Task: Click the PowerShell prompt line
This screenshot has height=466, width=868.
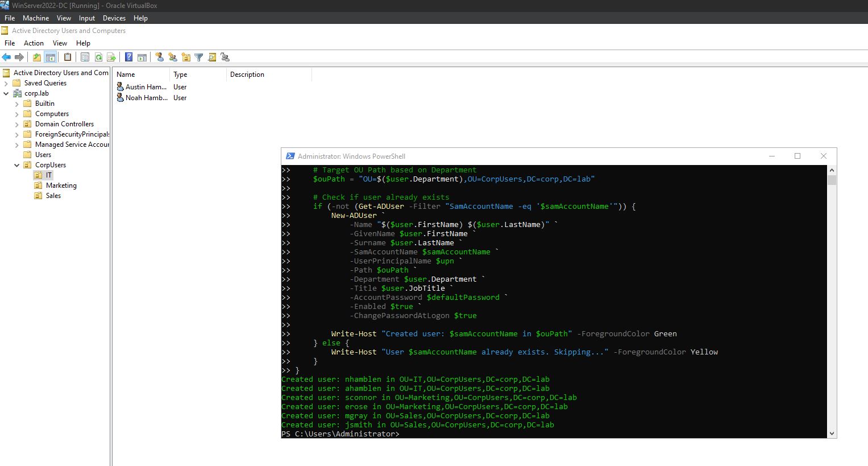Action: pos(340,434)
